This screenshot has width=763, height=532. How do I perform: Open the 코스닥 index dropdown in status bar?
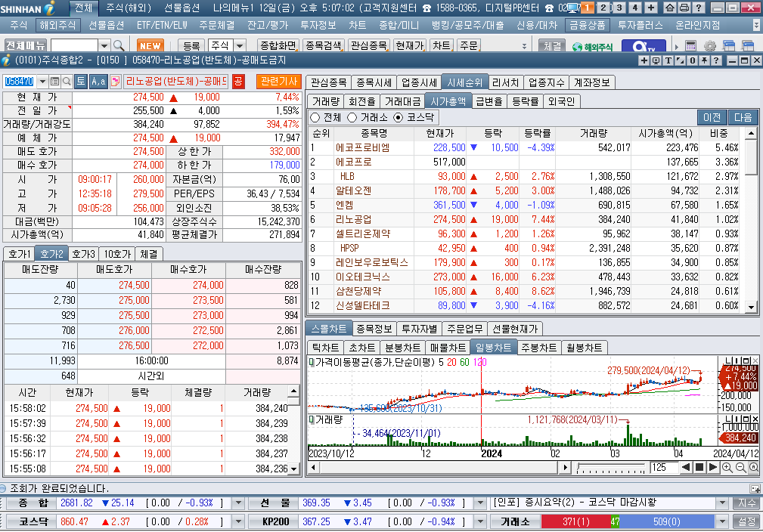pyautogui.click(x=238, y=521)
